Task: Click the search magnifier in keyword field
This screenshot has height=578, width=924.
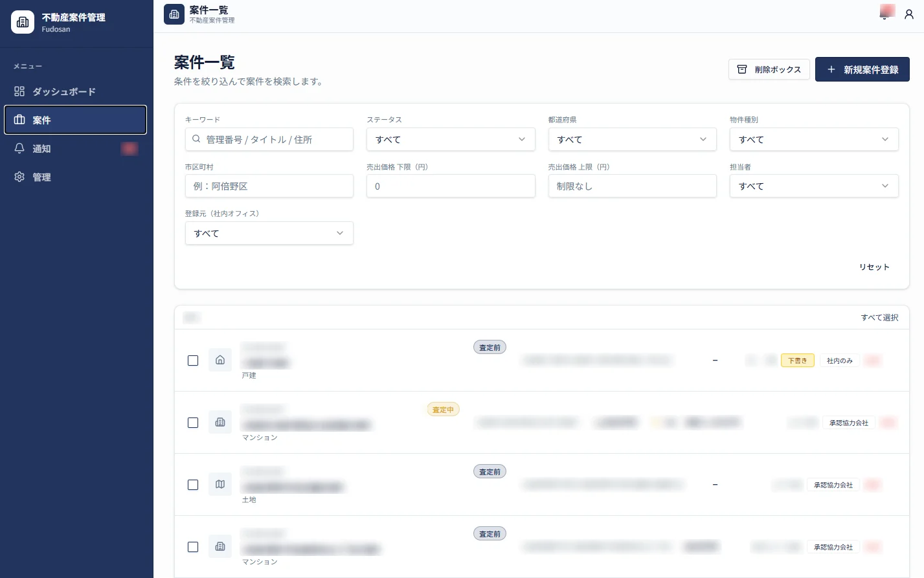Action: point(196,139)
